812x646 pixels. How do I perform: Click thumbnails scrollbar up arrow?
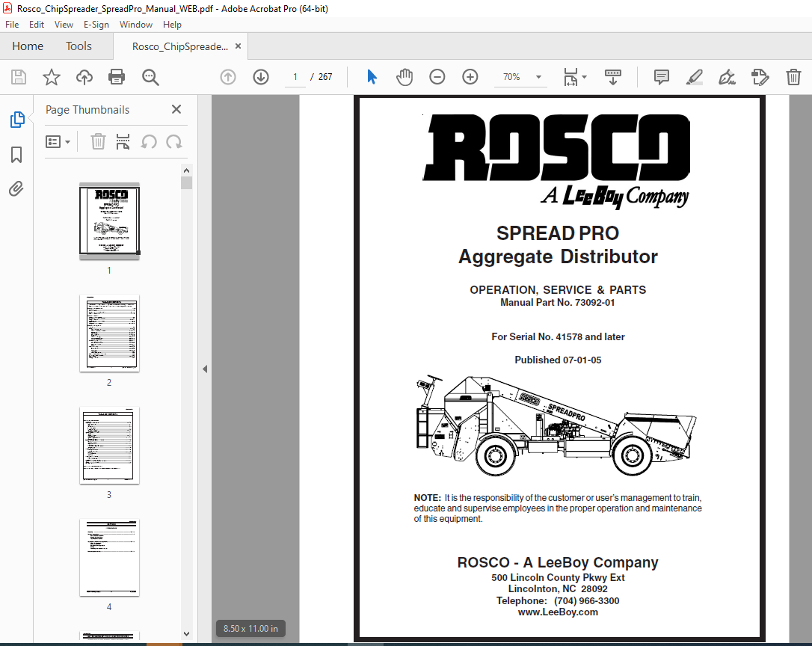click(x=186, y=170)
